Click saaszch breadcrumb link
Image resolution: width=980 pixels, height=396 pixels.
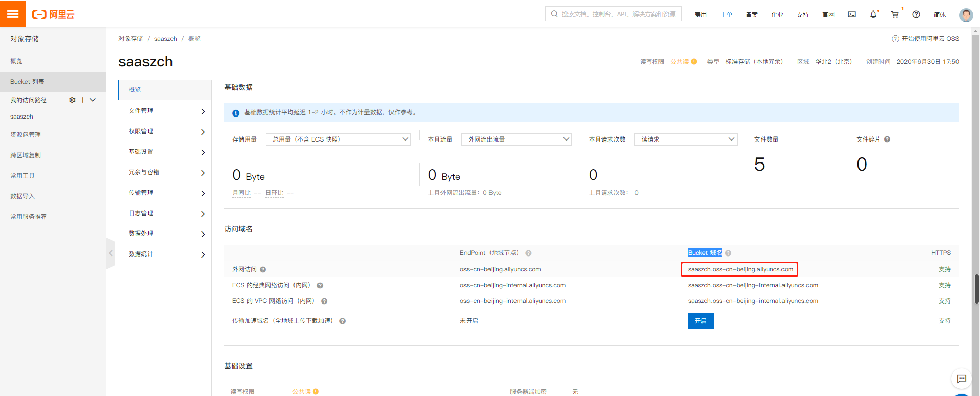165,39
